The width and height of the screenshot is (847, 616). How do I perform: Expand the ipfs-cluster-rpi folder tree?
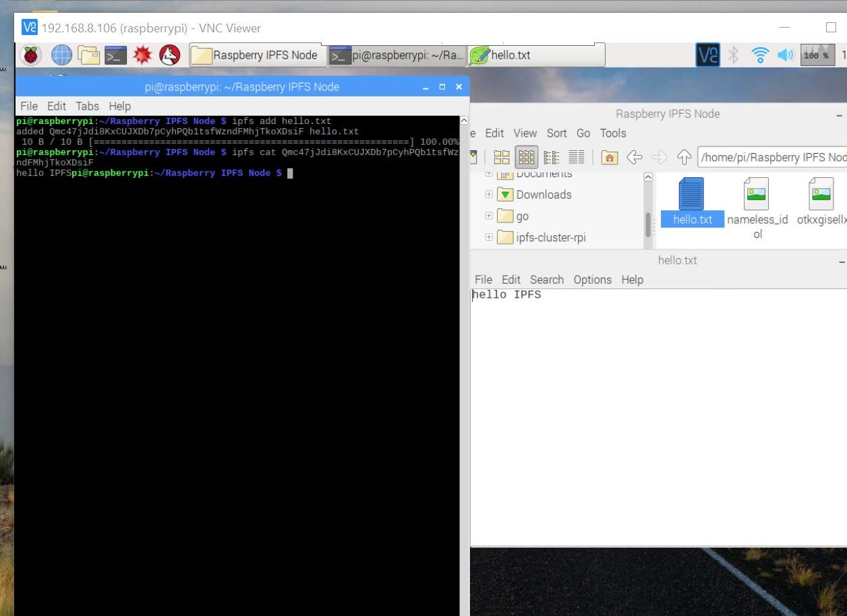click(488, 237)
